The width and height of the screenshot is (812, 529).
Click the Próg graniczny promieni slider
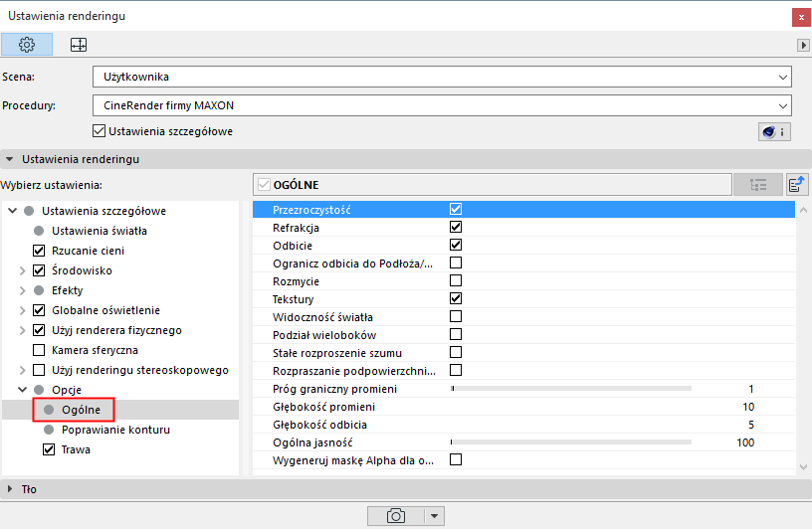(x=571, y=388)
